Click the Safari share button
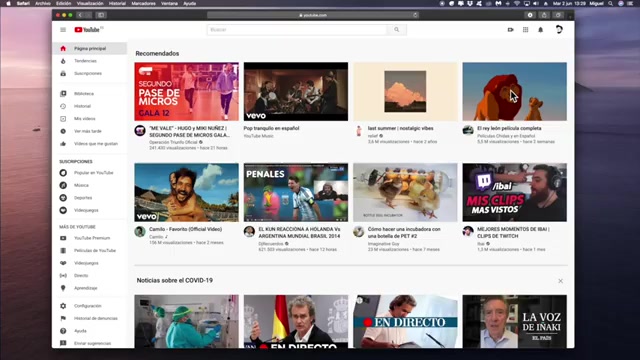The width and height of the screenshot is (640, 360). click(544, 15)
